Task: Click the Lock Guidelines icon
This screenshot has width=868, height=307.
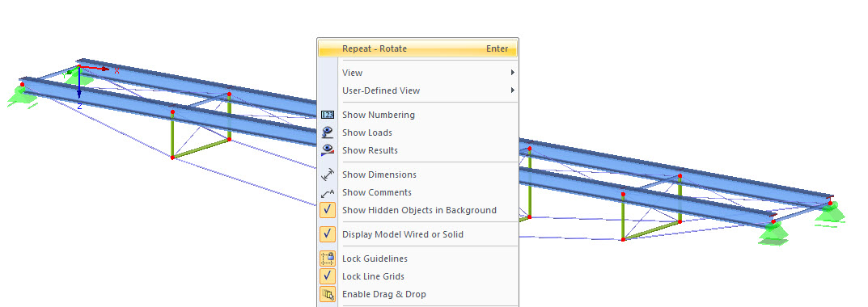Action: click(328, 259)
